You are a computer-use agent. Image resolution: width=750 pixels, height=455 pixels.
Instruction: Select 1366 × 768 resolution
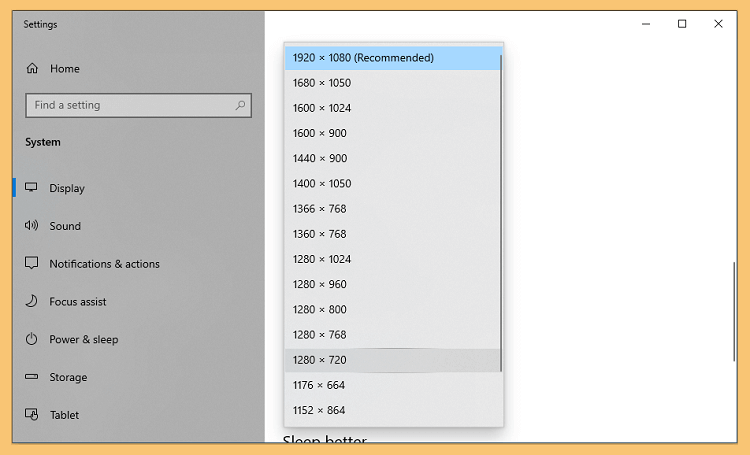pyautogui.click(x=393, y=209)
